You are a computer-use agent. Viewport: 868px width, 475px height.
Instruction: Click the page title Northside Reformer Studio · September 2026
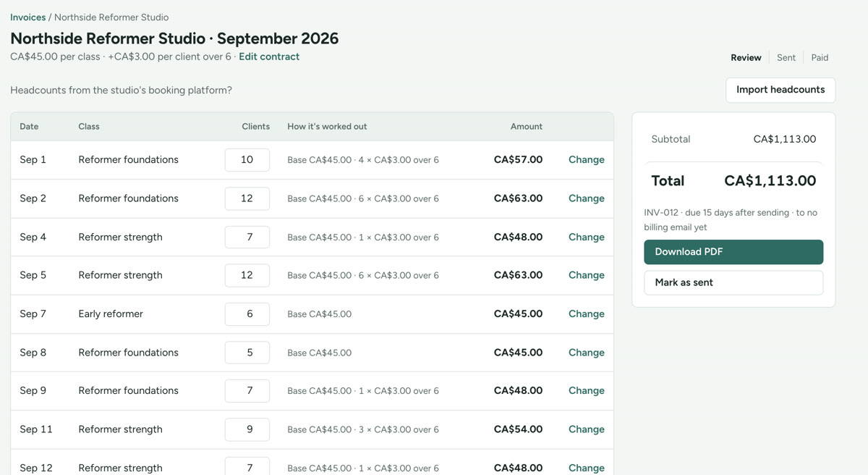(174, 38)
